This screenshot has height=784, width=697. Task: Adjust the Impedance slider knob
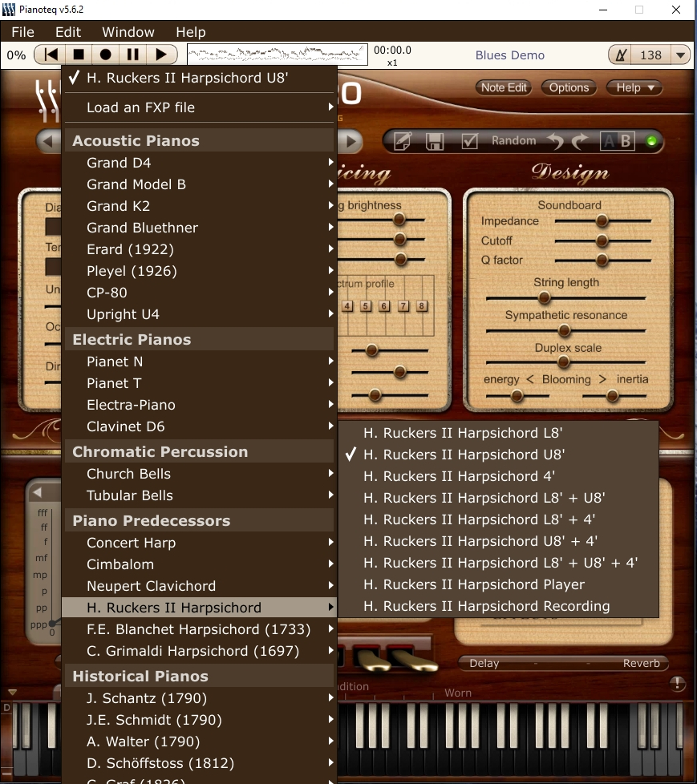(x=602, y=220)
